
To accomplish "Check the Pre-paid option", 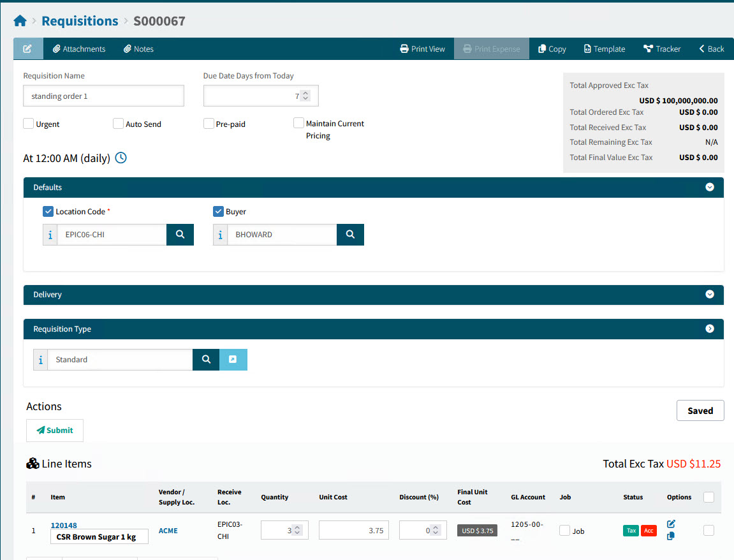I will [209, 124].
